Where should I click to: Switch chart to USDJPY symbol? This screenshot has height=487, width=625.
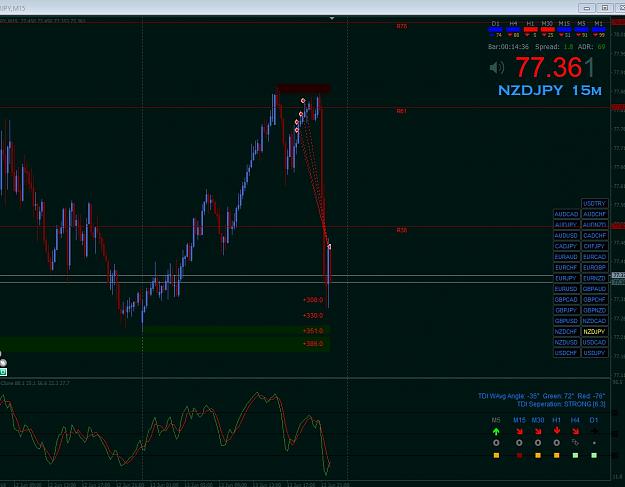coord(595,353)
